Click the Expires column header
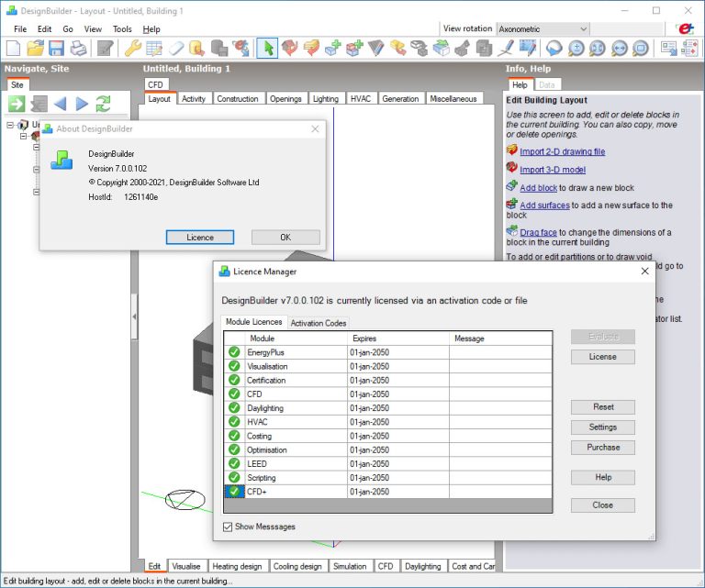Viewport: 705px width, 588px height. (x=397, y=338)
